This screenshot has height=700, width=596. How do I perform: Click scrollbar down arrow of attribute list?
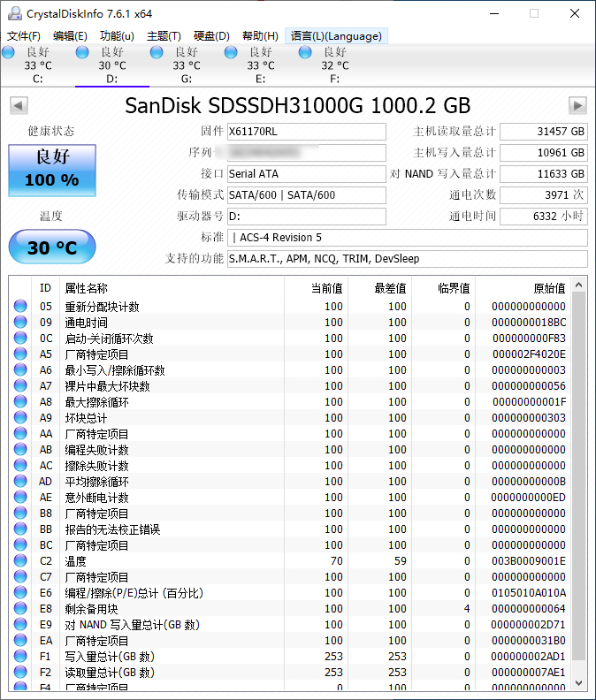pos(578,683)
